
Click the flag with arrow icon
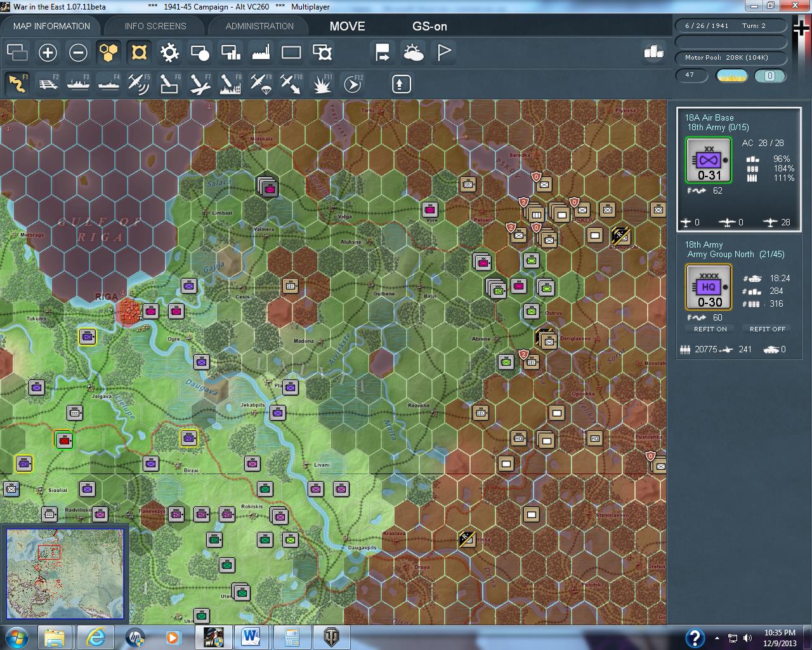coord(383,52)
